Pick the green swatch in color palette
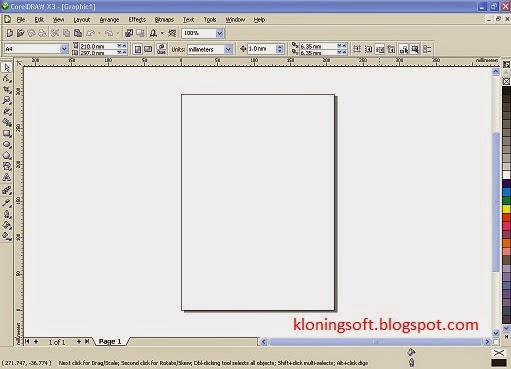Image resolution: width=511 pixels, height=369 pixels. [506, 200]
